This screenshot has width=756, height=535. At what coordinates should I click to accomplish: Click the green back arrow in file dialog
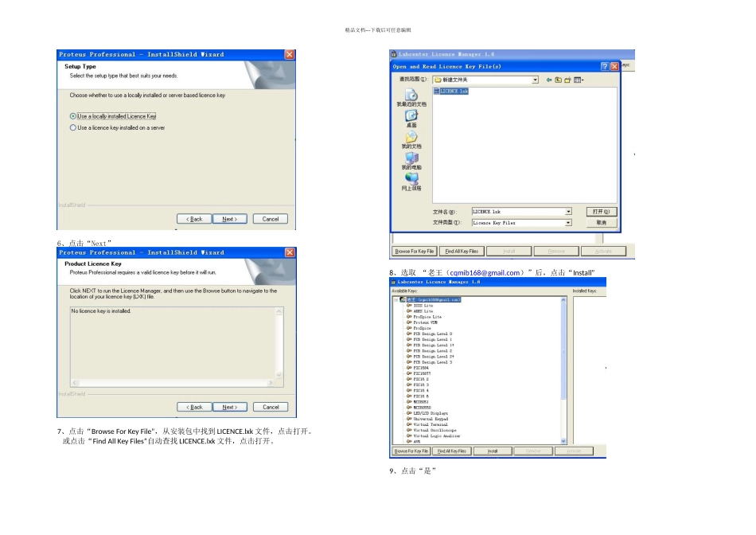[x=548, y=80]
